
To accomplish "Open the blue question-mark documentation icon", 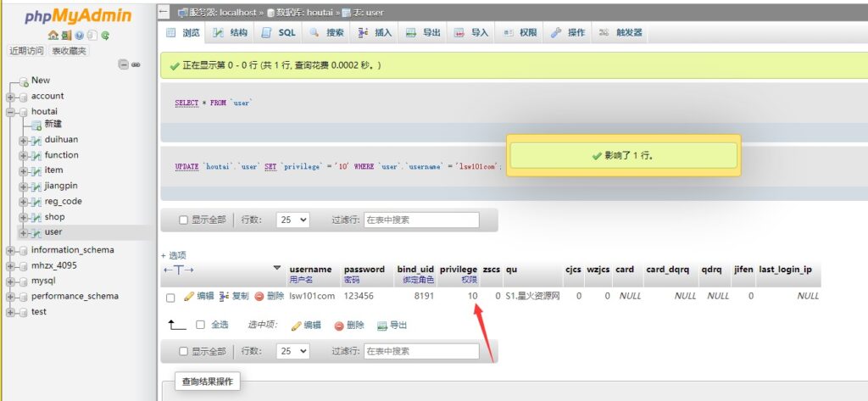I will 79,36.
